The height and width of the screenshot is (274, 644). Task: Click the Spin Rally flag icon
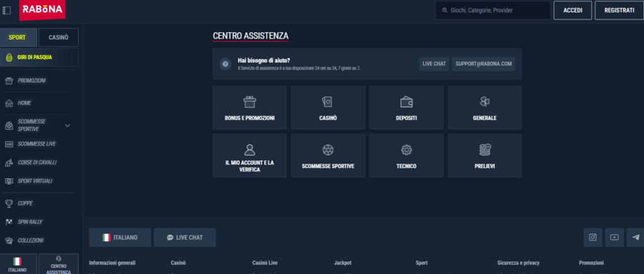pyautogui.click(x=9, y=222)
